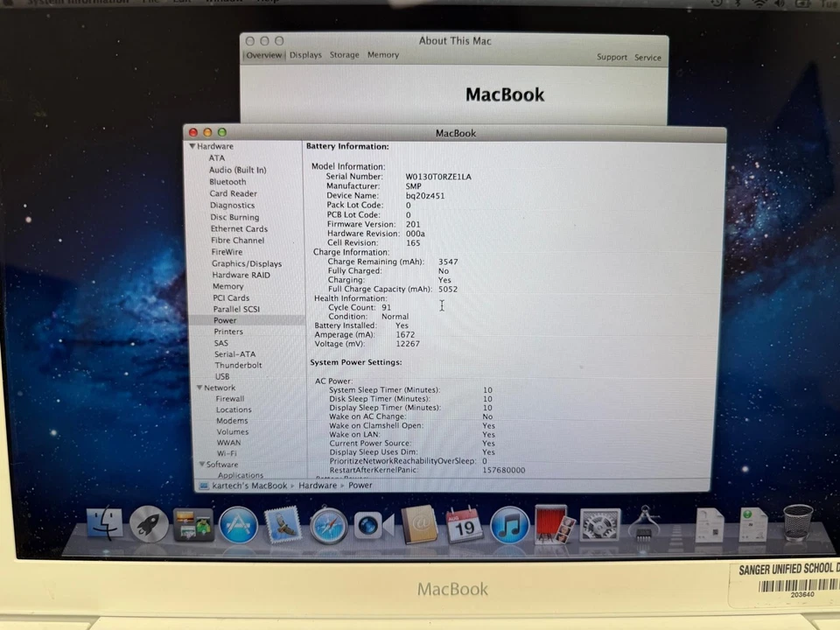Viewport: 840px width, 630px height.
Task: Switch to the Memory tab in About This Mac
Action: pyautogui.click(x=383, y=54)
